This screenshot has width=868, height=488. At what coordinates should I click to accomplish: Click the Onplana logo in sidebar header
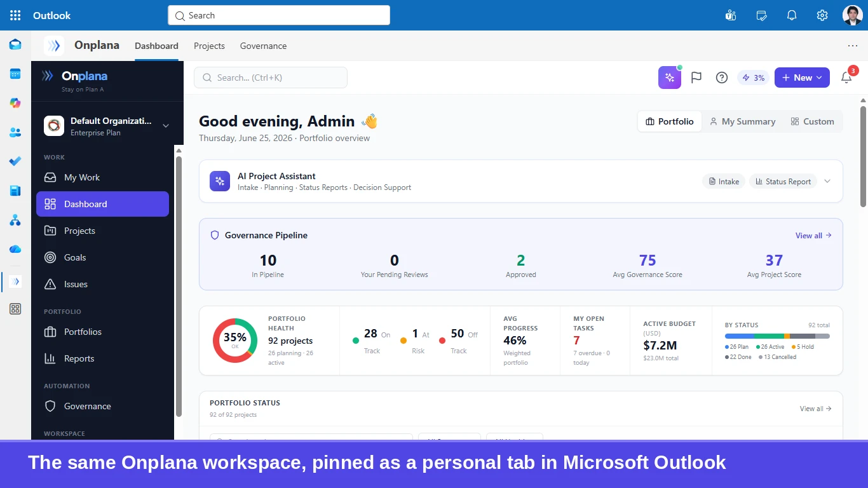[74, 76]
